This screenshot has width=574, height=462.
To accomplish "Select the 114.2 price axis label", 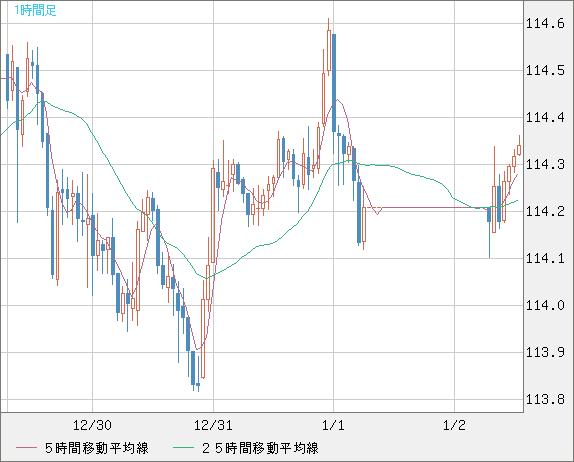I will click(x=545, y=211).
